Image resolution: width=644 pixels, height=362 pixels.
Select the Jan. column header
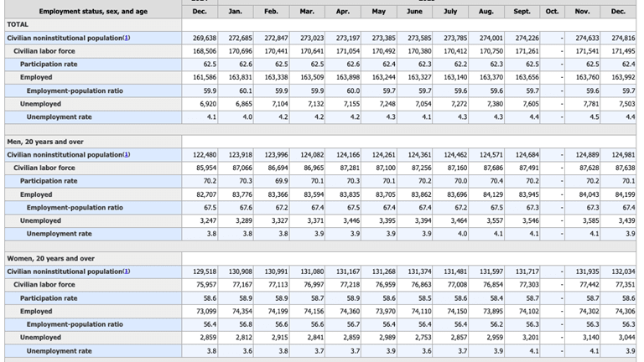[236, 12]
